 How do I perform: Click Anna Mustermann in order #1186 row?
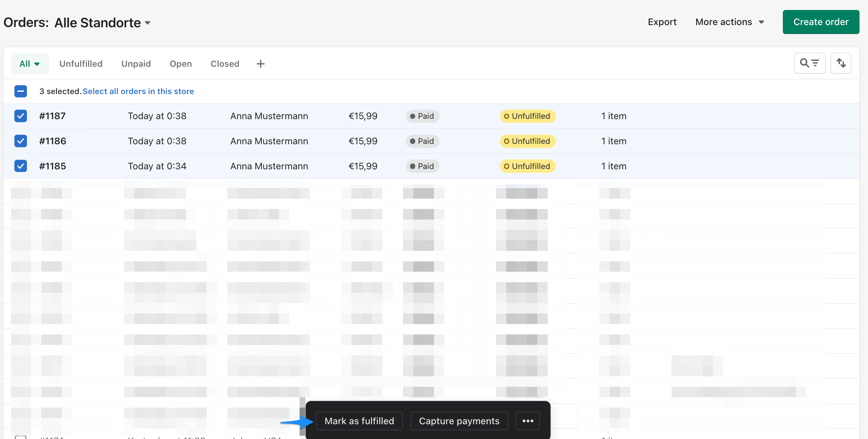coord(269,141)
